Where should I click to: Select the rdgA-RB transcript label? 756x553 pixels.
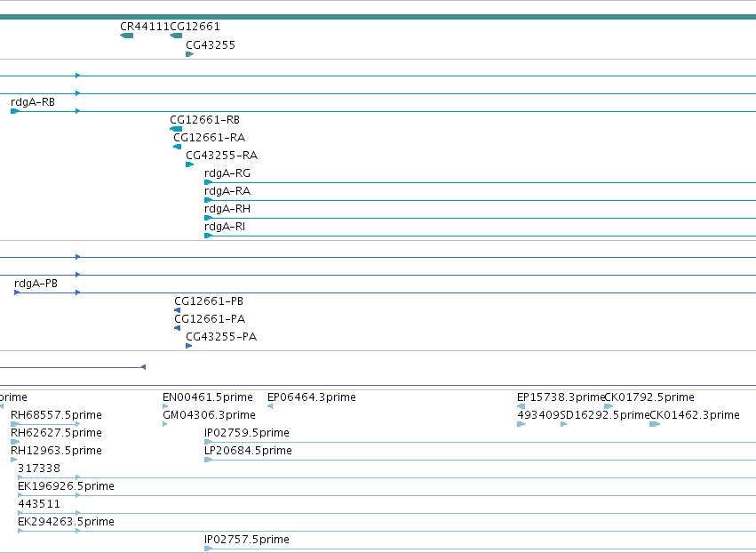pyautogui.click(x=33, y=102)
